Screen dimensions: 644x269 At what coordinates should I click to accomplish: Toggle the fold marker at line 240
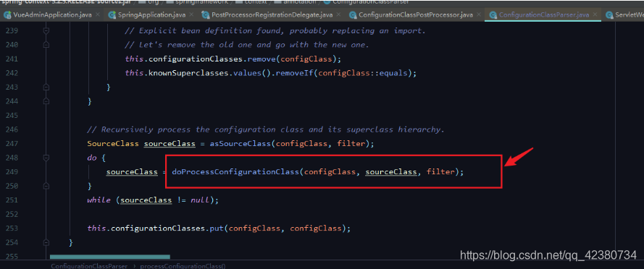(x=46, y=45)
